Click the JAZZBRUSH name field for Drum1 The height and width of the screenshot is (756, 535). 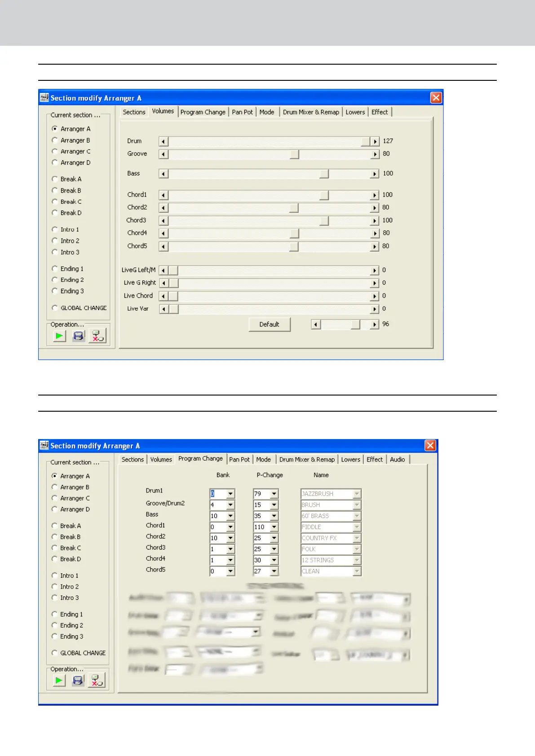pos(331,494)
